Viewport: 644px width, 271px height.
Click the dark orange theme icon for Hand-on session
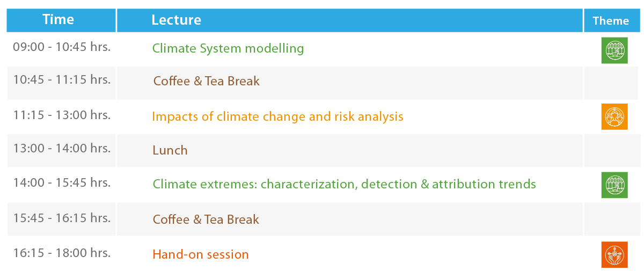(x=614, y=254)
